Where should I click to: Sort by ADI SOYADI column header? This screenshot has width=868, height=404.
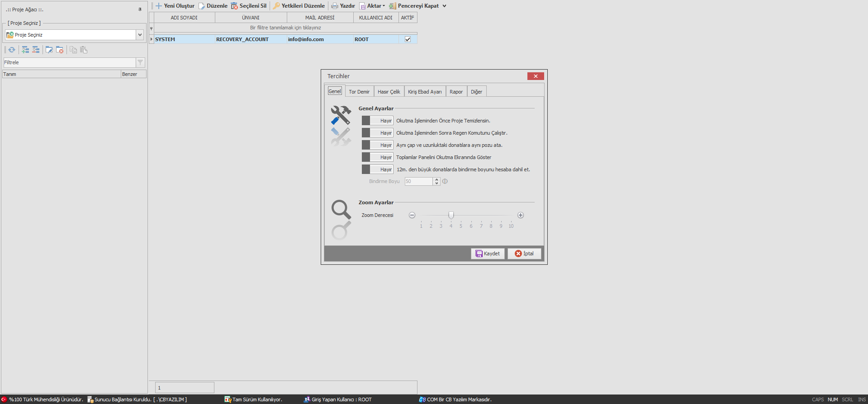185,18
